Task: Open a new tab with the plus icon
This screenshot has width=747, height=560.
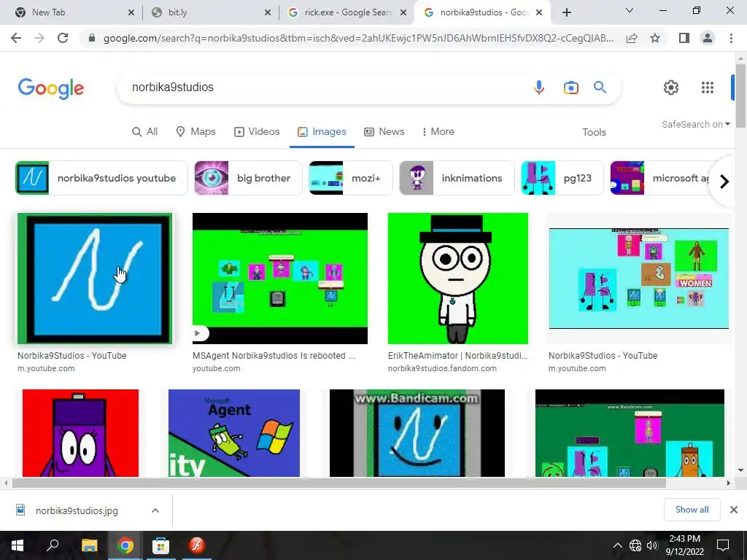Action: tap(566, 12)
